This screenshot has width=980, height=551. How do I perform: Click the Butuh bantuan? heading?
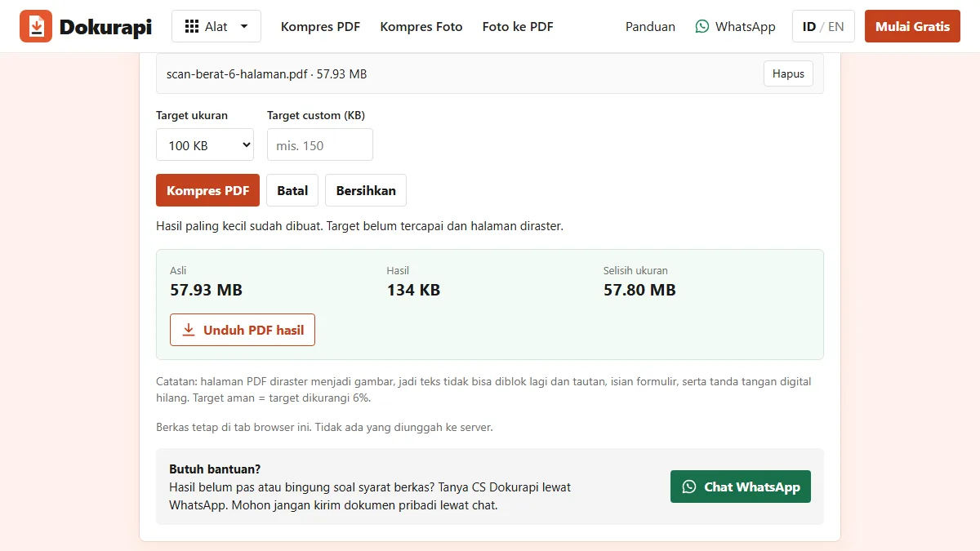215,469
